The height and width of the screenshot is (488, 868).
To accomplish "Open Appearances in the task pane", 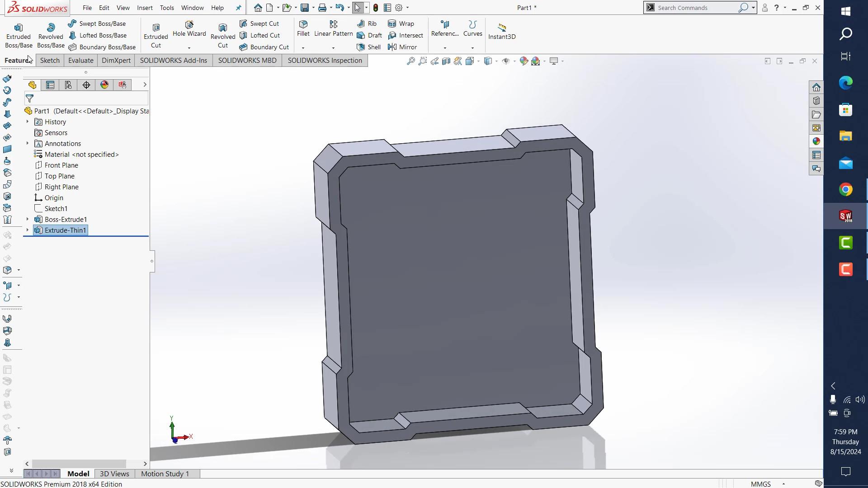I will (816, 141).
